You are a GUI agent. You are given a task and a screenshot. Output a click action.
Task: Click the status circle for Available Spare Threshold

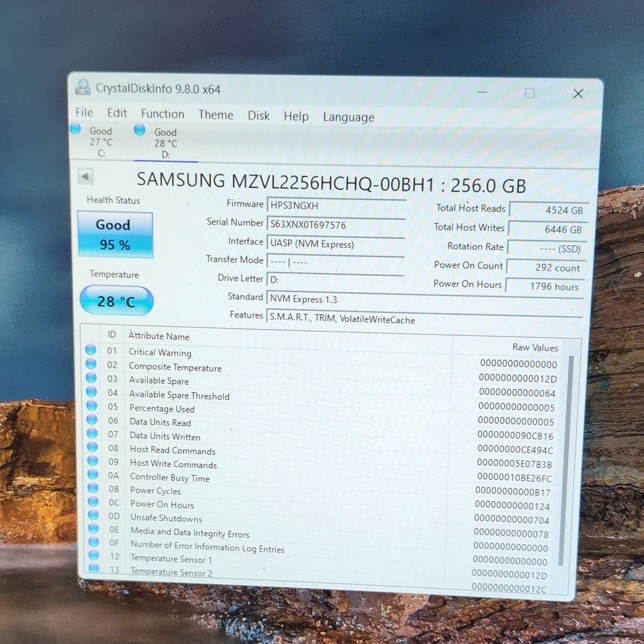pyautogui.click(x=91, y=392)
